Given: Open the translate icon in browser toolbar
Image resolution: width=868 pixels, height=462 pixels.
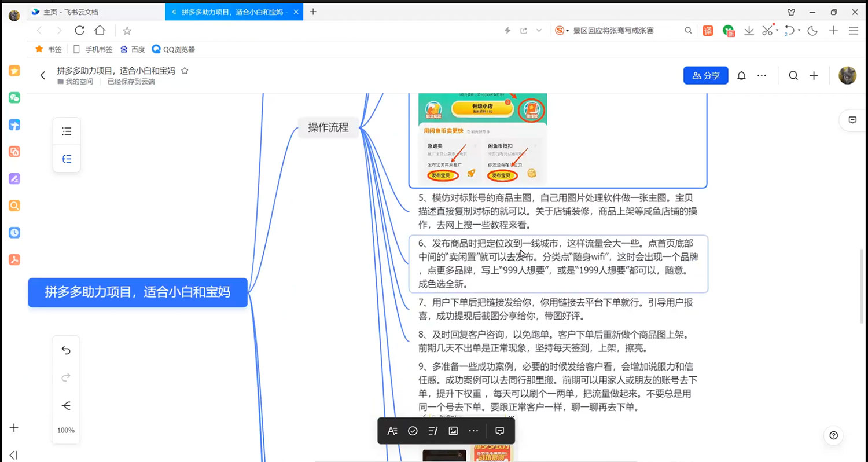Looking at the screenshot, I should 708,31.
